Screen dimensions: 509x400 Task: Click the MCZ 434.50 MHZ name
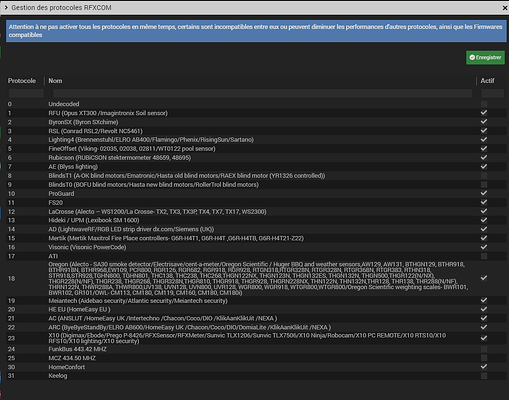tap(72, 358)
